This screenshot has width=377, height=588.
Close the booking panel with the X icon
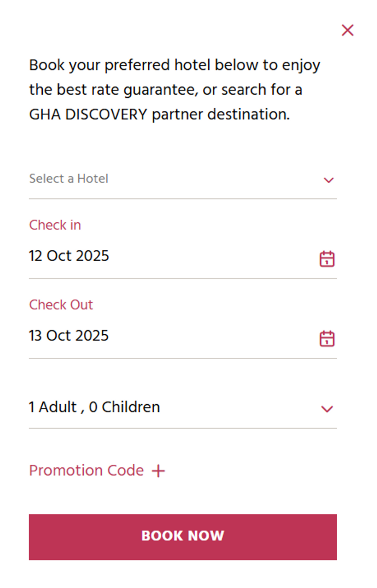coord(347,30)
